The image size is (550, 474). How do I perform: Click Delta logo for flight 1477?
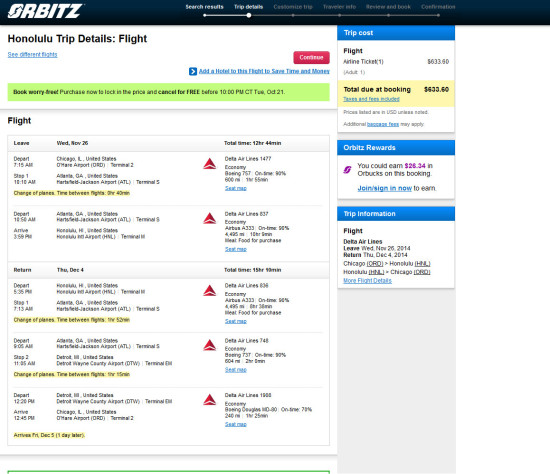tap(210, 163)
